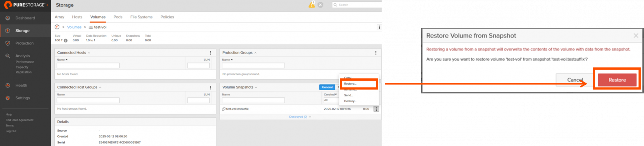The width and height of the screenshot is (644, 146).
Task: Select the General button in Volume Snapshots
Action: (x=327, y=87)
